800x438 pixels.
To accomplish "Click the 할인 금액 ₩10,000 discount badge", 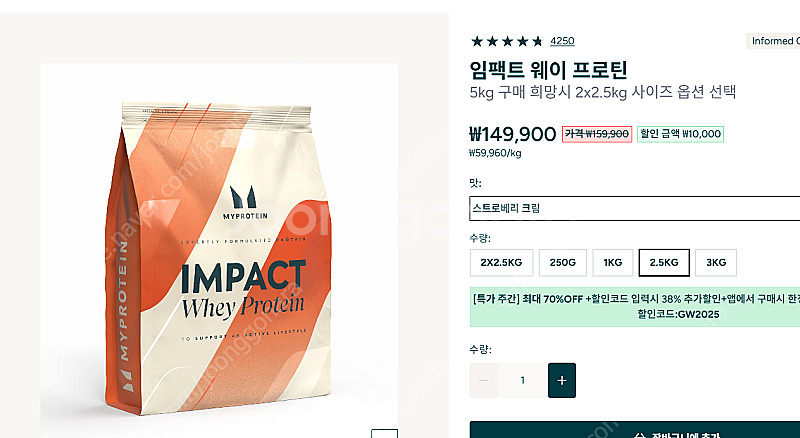I will pyautogui.click(x=680, y=134).
